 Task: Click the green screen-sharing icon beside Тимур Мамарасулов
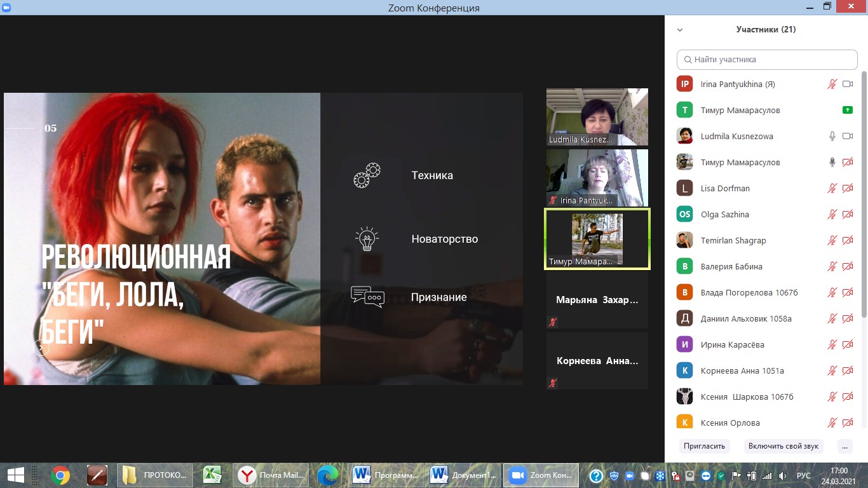pyautogui.click(x=847, y=110)
